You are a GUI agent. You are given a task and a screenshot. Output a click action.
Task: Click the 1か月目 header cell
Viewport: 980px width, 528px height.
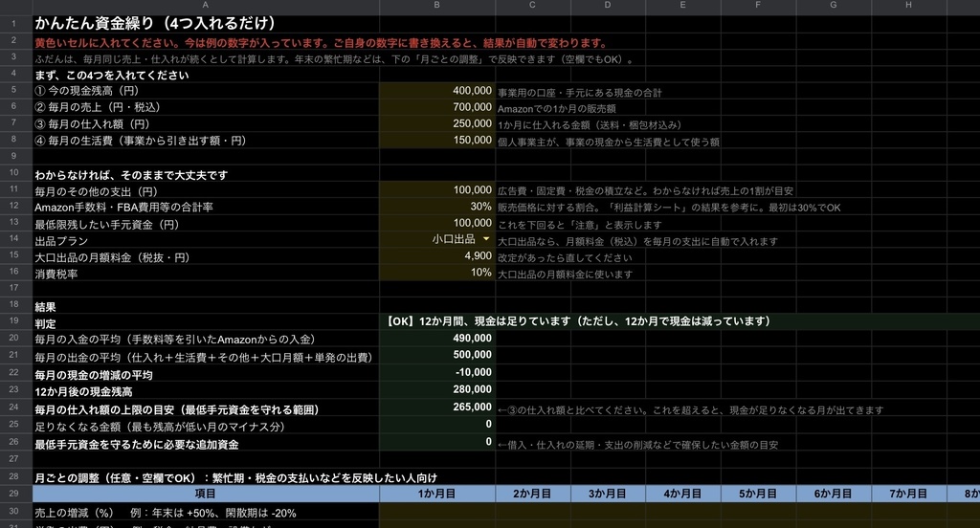(x=436, y=494)
